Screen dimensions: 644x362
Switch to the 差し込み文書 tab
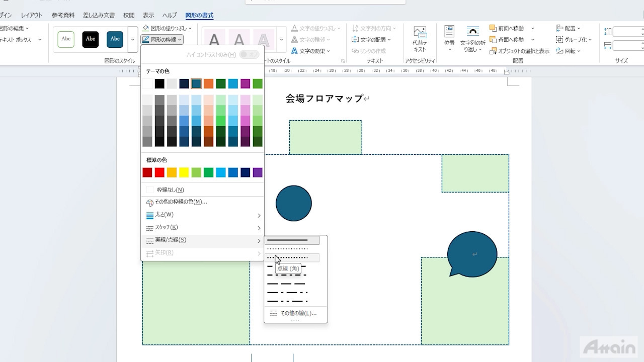(99, 15)
